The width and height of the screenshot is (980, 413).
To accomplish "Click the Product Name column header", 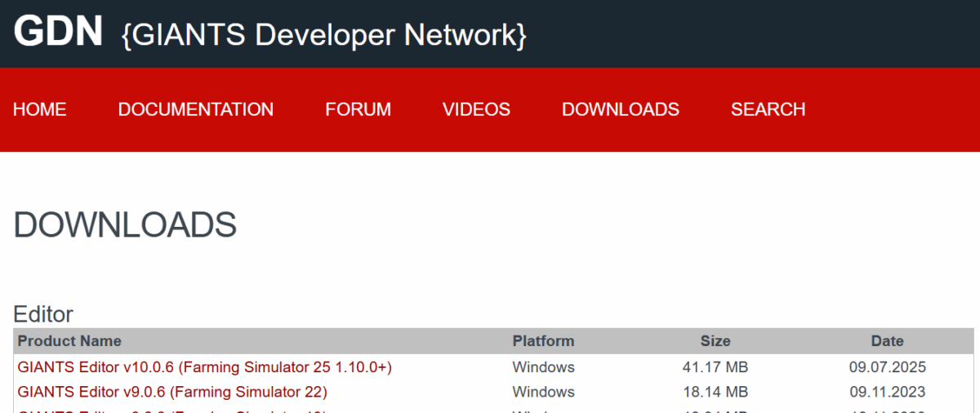I will coord(69,341).
